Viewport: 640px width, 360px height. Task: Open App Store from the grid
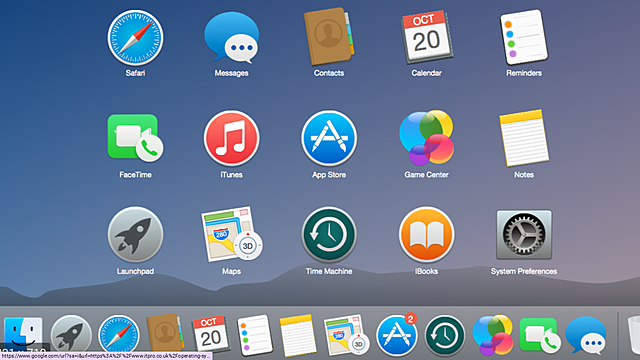pyautogui.click(x=329, y=138)
